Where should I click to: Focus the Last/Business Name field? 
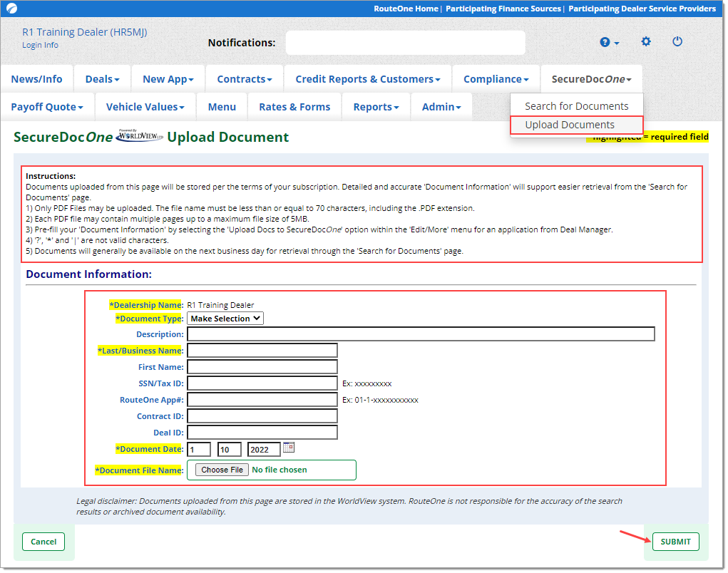click(x=262, y=351)
